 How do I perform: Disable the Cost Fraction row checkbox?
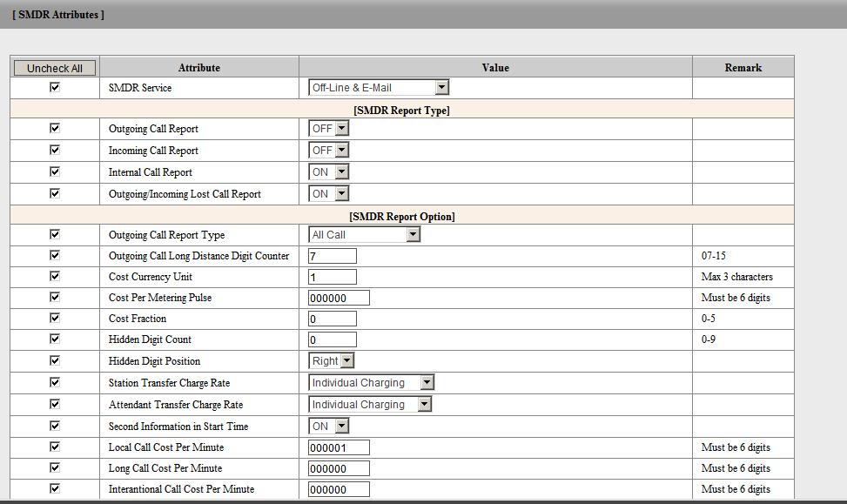coord(55,318)
